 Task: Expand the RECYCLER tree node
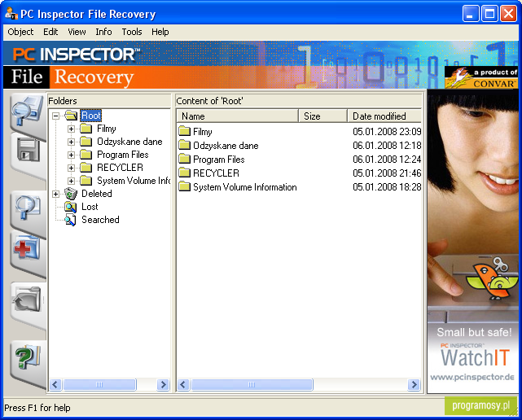(x=71, y=168)
